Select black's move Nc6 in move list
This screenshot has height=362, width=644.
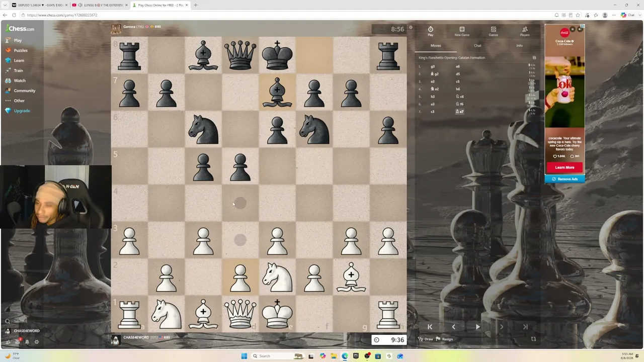coord(460,97)
